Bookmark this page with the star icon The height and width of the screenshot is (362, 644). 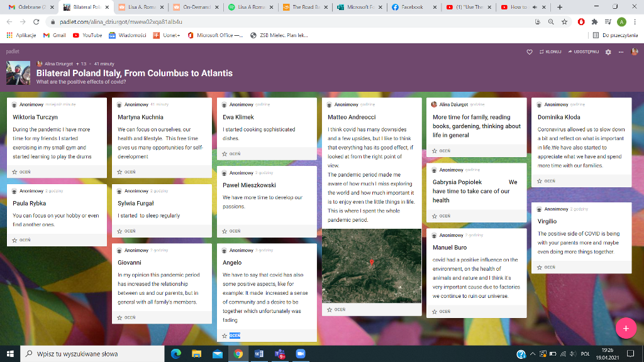[565, 21]
